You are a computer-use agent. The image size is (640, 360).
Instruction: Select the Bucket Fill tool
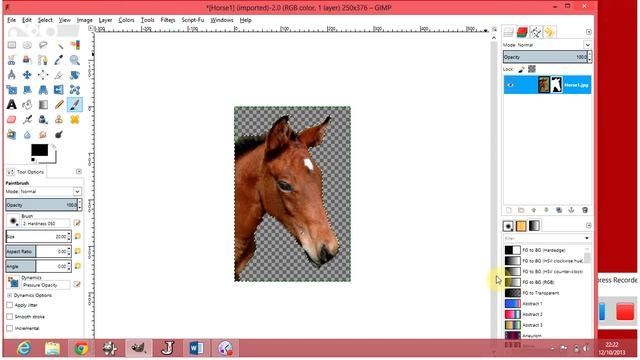[27, 104]
